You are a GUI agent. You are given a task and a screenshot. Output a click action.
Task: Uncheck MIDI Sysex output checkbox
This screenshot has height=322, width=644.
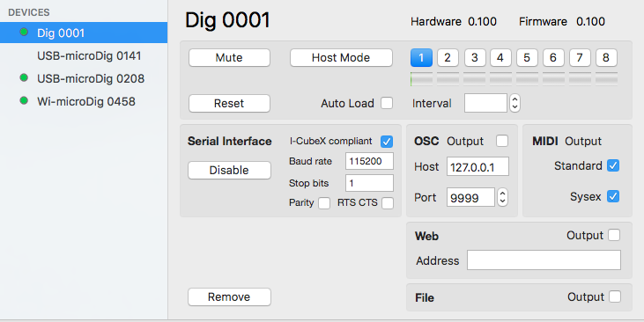[613, 196]
